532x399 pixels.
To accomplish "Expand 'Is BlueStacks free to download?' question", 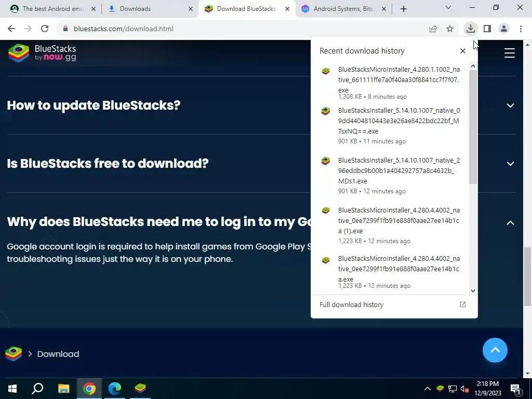I will (x=510, y=164).
